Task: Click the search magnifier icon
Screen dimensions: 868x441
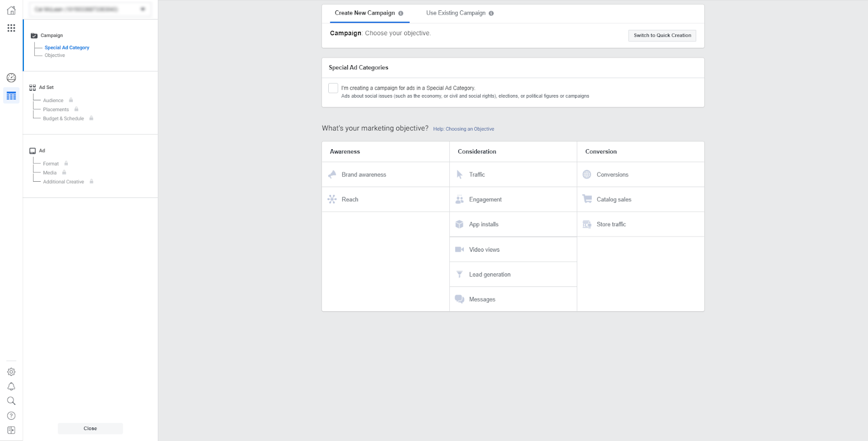Action: pos(11,401)
